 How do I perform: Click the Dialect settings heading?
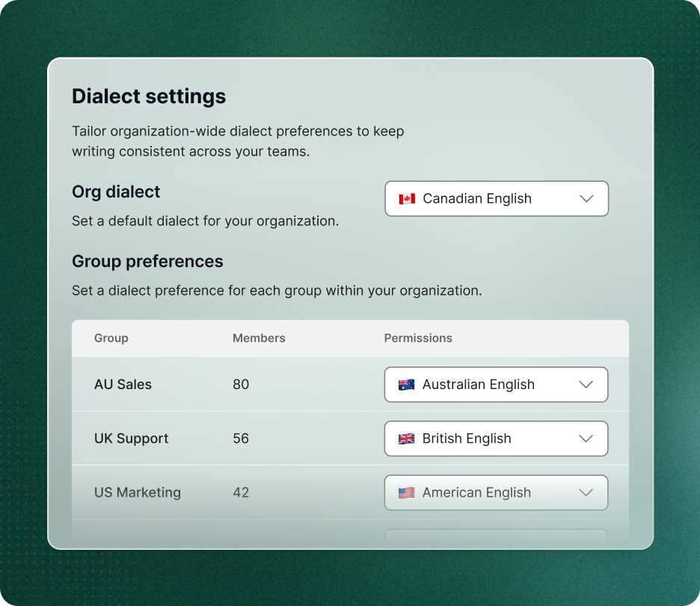[x=148, y=96]
